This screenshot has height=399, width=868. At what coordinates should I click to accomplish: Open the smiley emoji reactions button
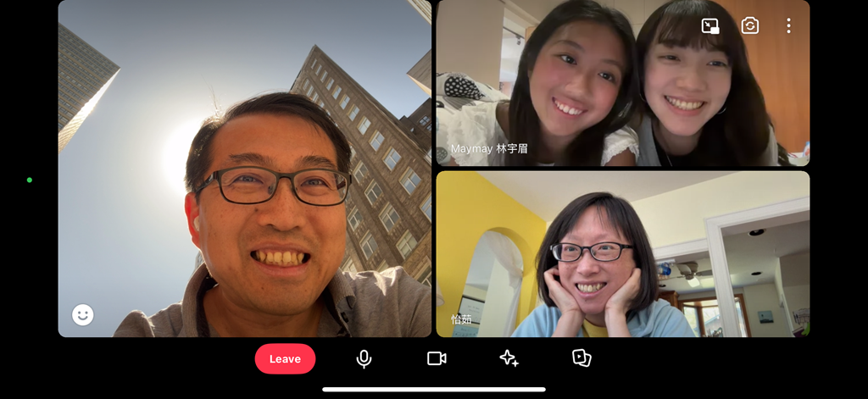(83, 315)
